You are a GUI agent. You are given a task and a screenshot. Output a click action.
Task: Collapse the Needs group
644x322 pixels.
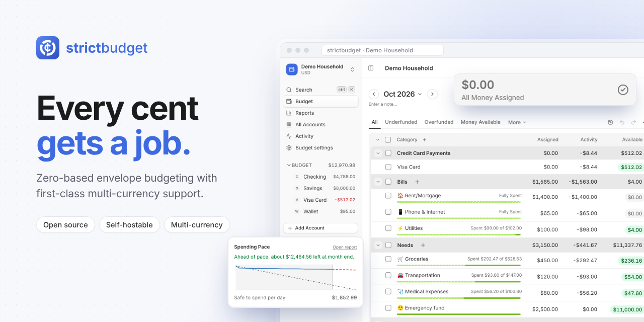378,245
